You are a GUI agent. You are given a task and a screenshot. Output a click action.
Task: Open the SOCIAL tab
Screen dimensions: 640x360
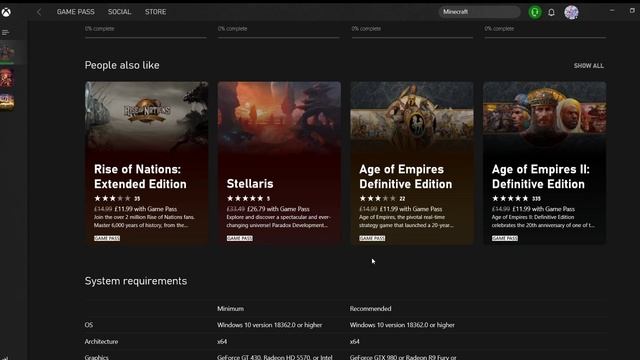(x=119, y=12)
